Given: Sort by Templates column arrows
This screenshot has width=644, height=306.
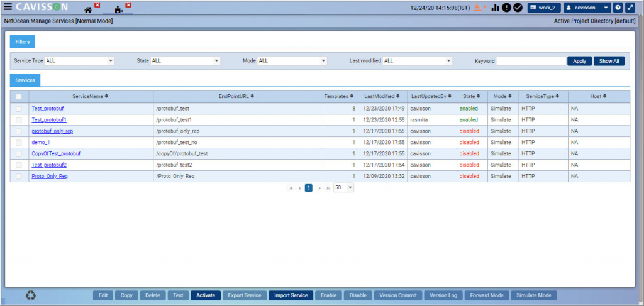Looking at the screenshot, I should coord(352,96).
